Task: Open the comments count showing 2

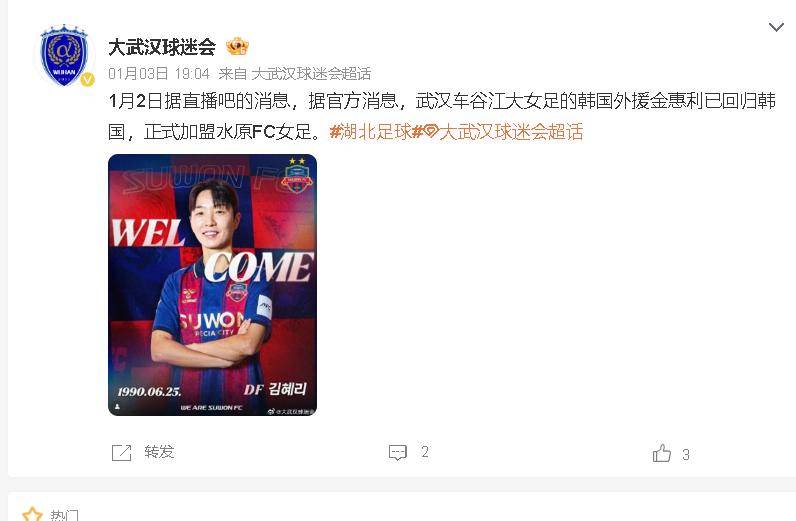Action: click(x=425, y=452)
